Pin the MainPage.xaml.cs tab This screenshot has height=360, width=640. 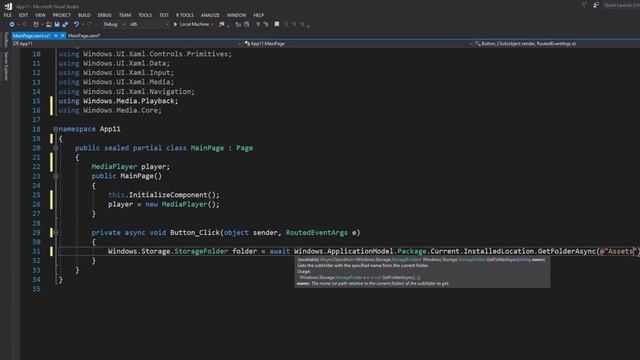click(x=56, y=36)
